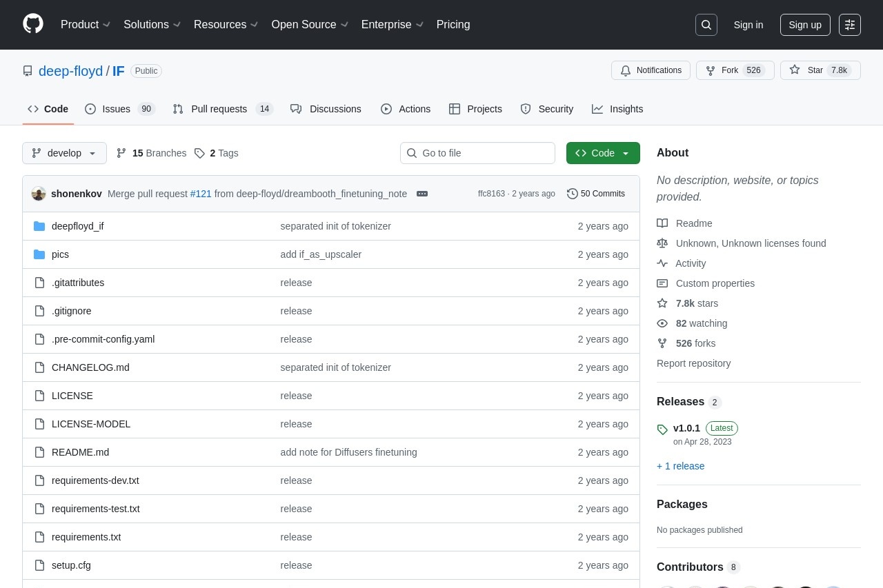Open the appearance settings icon beside Sign up
This screenshot has width=883, height=588.
tap(850, 25)
